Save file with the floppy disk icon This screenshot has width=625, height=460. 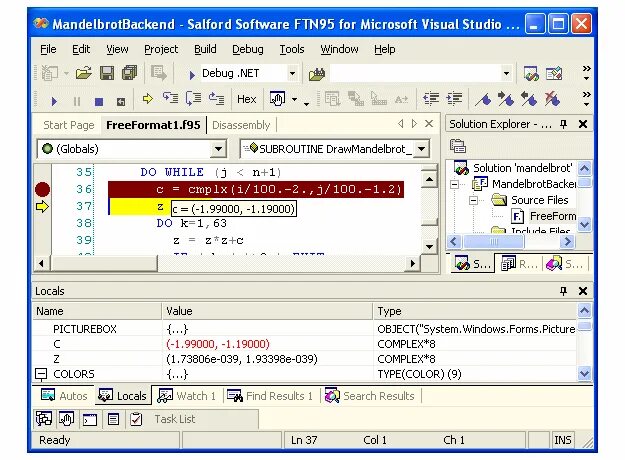(x=107, y=73)
